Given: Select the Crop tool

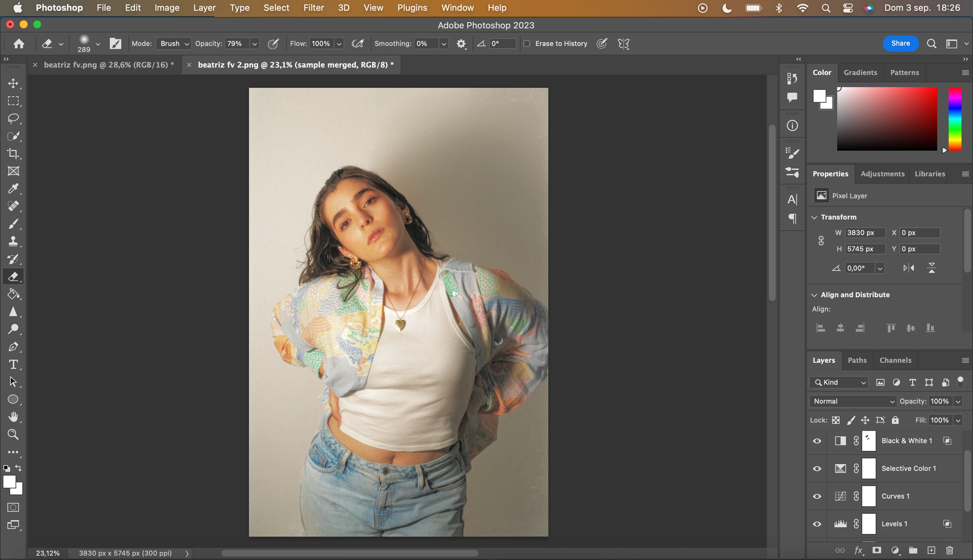Looking at the screenshot, I should point(13,153).
